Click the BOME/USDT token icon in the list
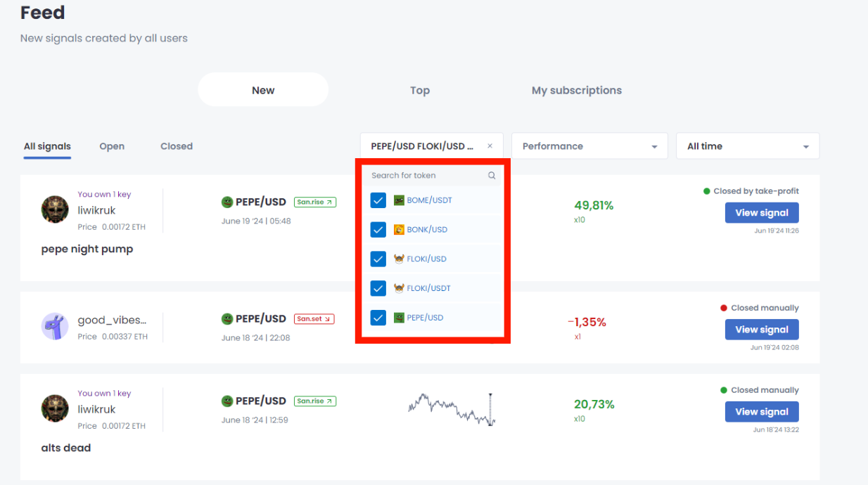This screenshot has height=485, width=868. [x=399, y=200]
